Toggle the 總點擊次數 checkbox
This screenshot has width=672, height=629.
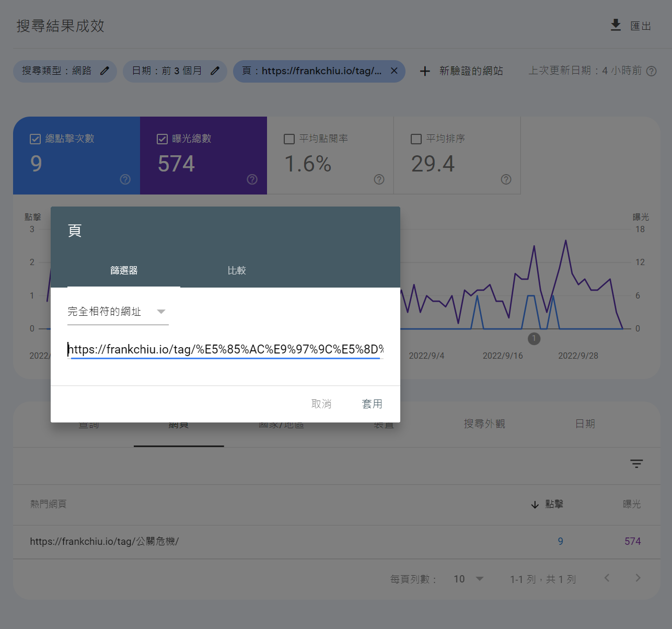(x=35, y=139)
